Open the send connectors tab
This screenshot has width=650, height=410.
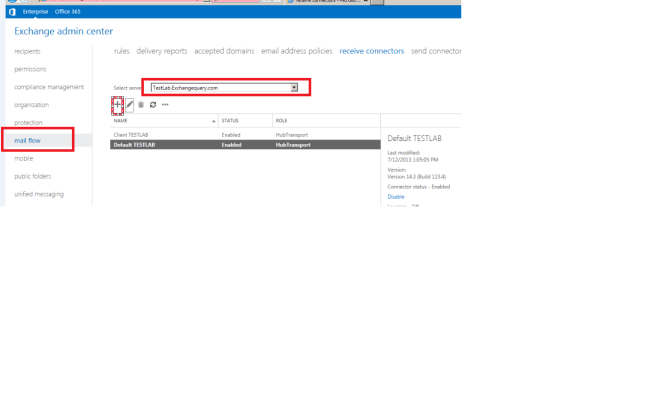click(436, 51)
